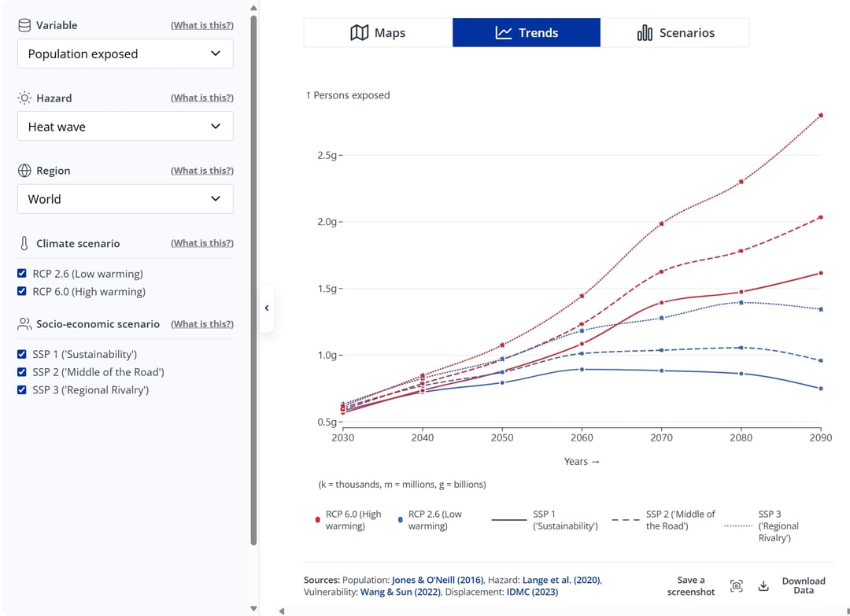Open the World region dropdown
Viewport: 850px width, 616px height.
pos(125,199)
